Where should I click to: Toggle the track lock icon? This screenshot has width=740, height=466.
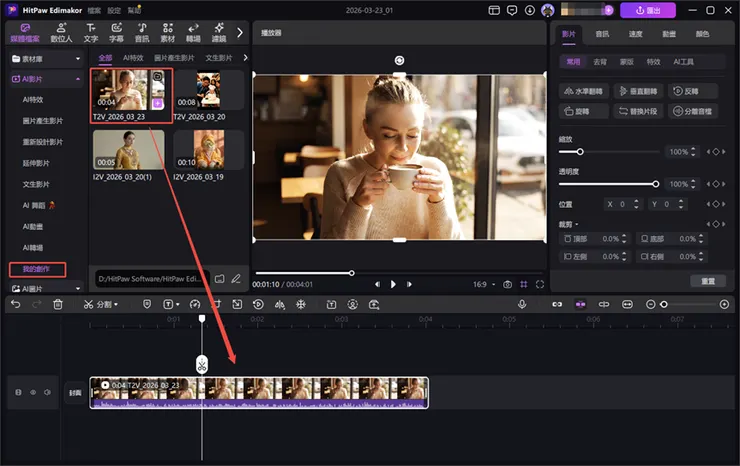point(18,392)
